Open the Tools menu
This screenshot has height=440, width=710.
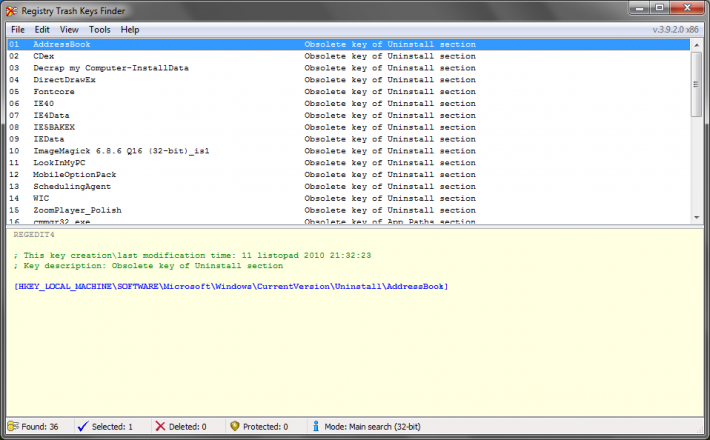click(x=99, y=30)
